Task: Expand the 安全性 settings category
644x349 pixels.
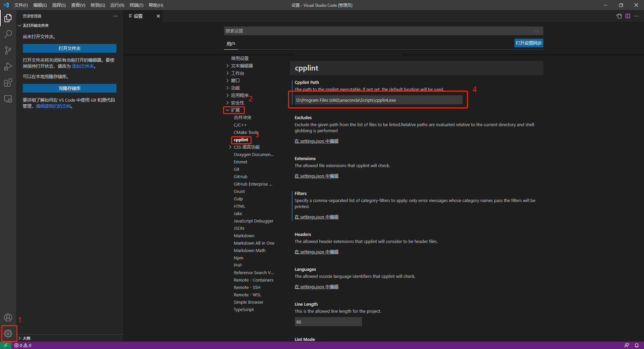Action: click(227, 103)
